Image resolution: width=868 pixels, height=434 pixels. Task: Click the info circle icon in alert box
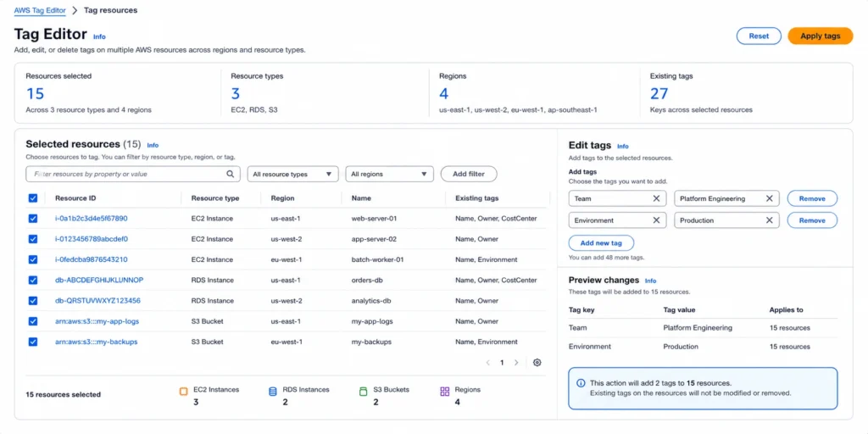coord(581,383)
